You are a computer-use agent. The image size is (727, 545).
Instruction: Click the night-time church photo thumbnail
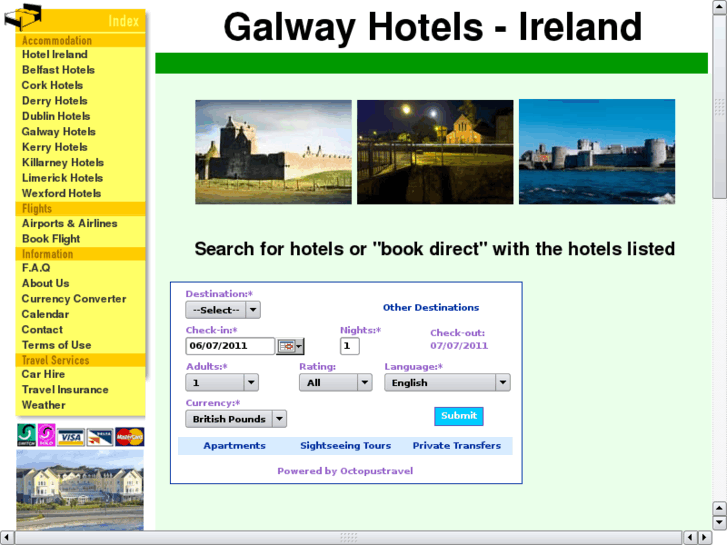(435, 152)
